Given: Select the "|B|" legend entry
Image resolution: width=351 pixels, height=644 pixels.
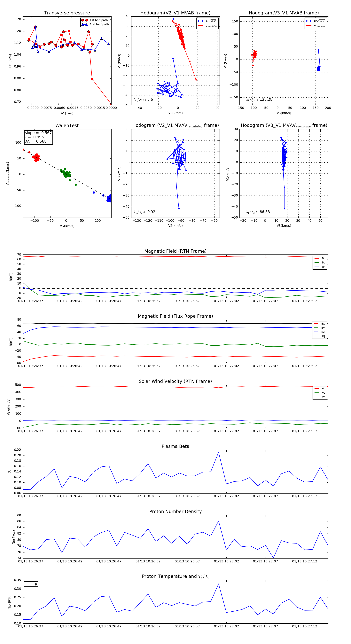Looking at the screenshot, I should coord(320,336).
